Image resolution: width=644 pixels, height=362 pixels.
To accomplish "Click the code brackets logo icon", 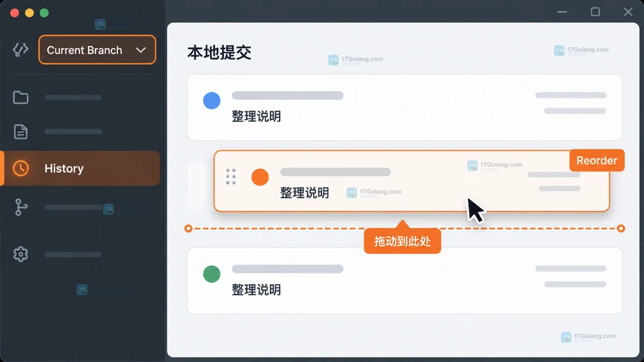I will click(21, 50).
